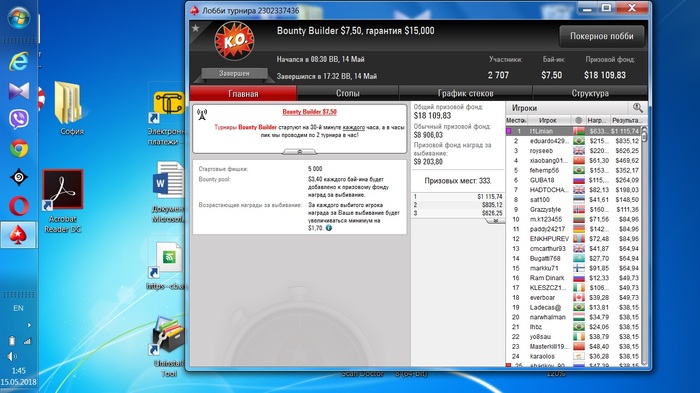Select player row everboar
Screen dimensions: 700x393
pyautogui.click(x=573, y=297)
